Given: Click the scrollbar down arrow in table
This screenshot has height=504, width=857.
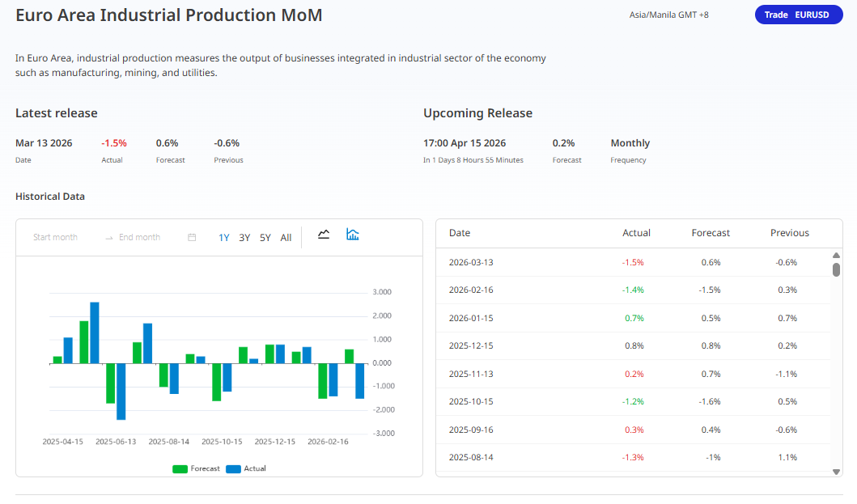Looking at the screenshot, I should [x=836, y=471].
